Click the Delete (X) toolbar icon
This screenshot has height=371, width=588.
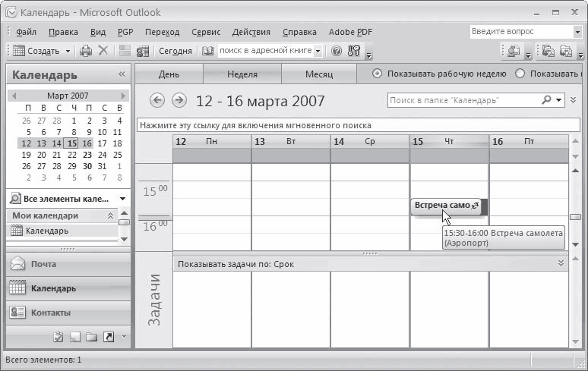click(x=103, y=51)
